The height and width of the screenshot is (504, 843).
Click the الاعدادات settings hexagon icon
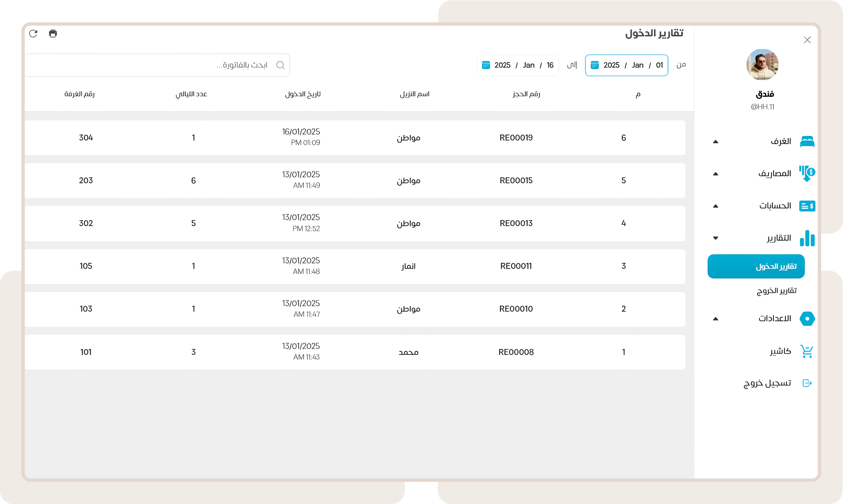(807, 319)
